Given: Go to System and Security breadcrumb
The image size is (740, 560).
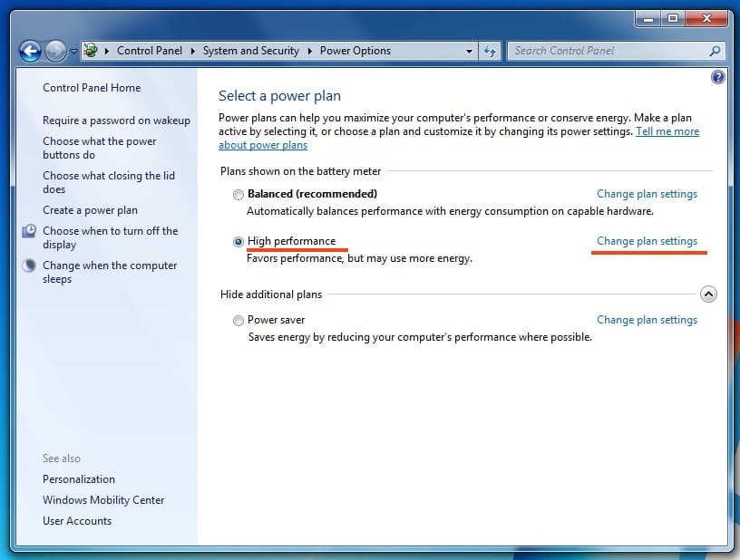Looking at the screenshot, I should [x=250, y=52].
